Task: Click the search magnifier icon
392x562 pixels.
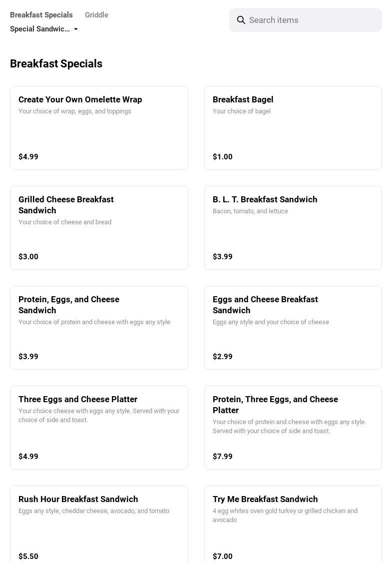Action: click(241, 20)
